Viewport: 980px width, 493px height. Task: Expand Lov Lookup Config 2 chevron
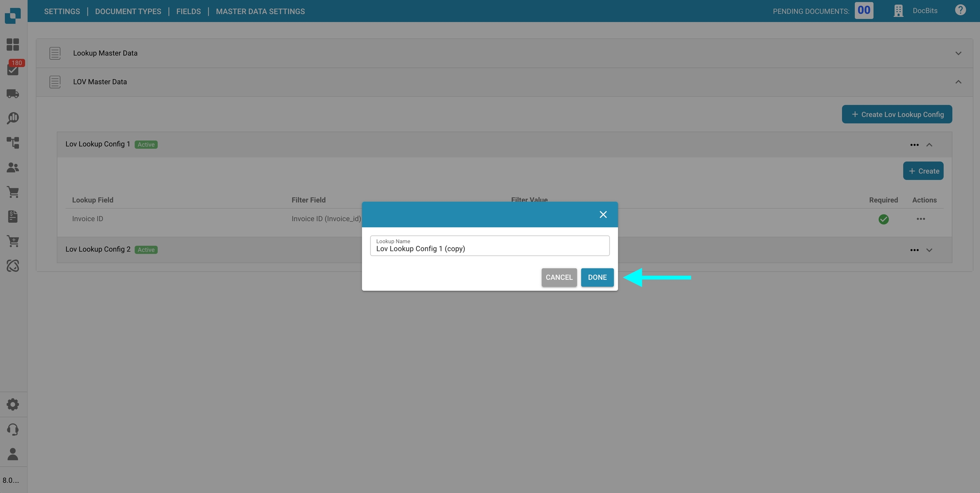929,250
